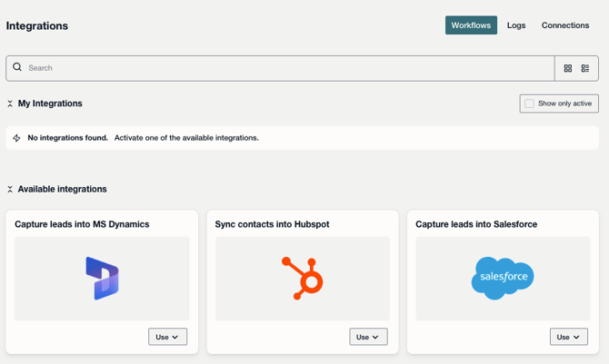Select the Workflows tab

pyautogui.click(x=471, y=25)
